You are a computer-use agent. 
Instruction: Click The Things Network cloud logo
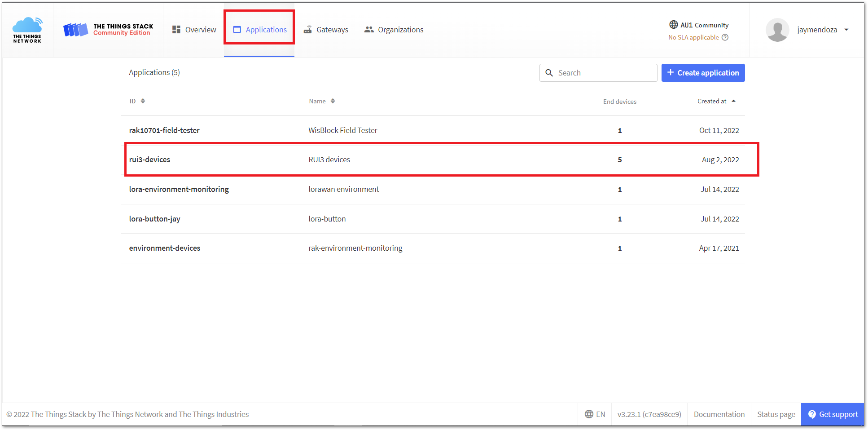[x=27, y=30]
